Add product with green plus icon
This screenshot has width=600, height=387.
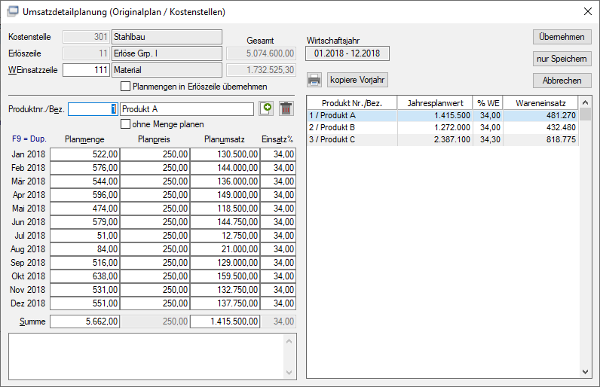266,109
